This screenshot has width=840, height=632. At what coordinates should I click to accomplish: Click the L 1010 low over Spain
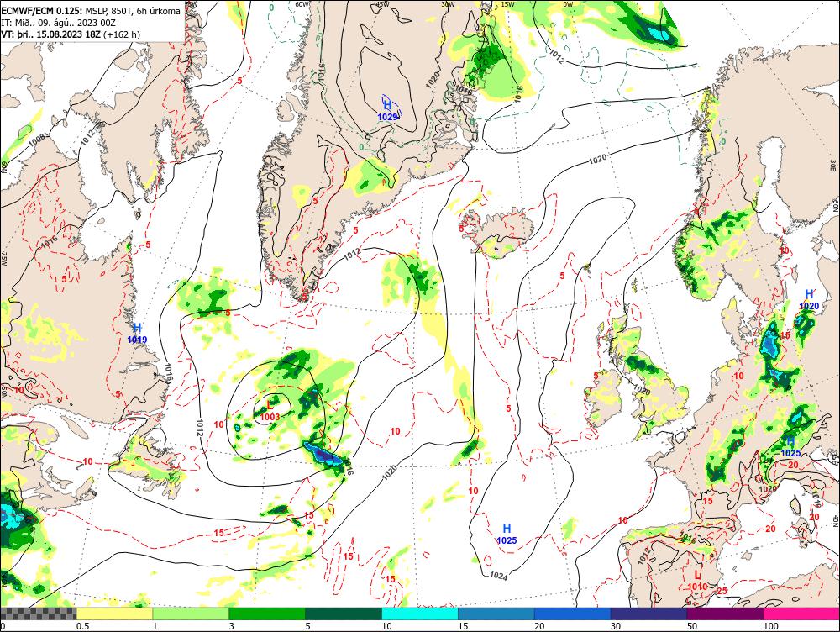tap(697, 581)
